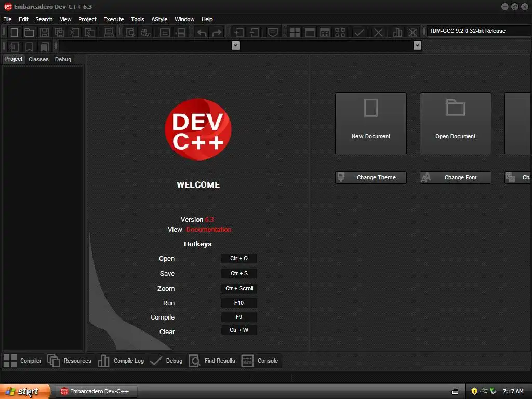The image size is (532, 399).
Task: Switch to the Classes tab
Action: pos(38,59)
